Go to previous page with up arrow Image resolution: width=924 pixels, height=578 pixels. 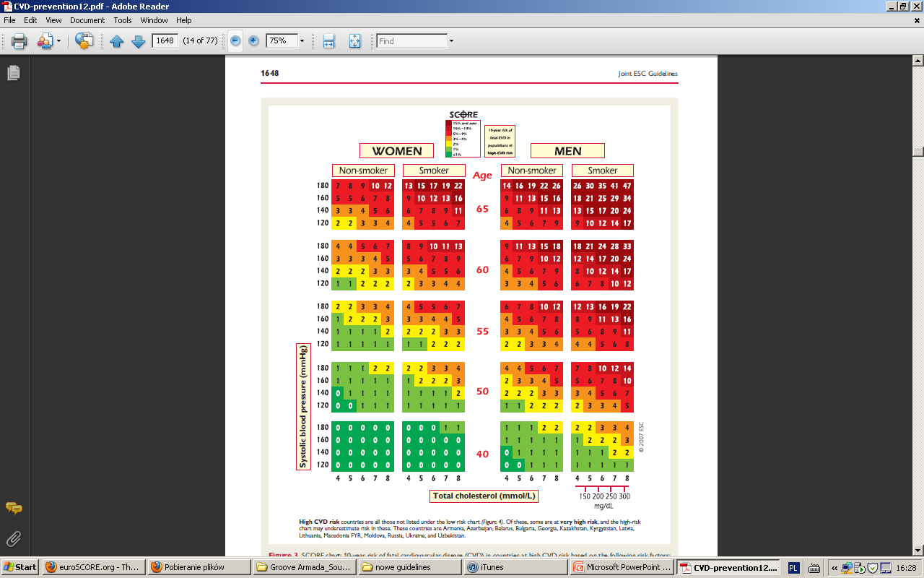point(117,41)
